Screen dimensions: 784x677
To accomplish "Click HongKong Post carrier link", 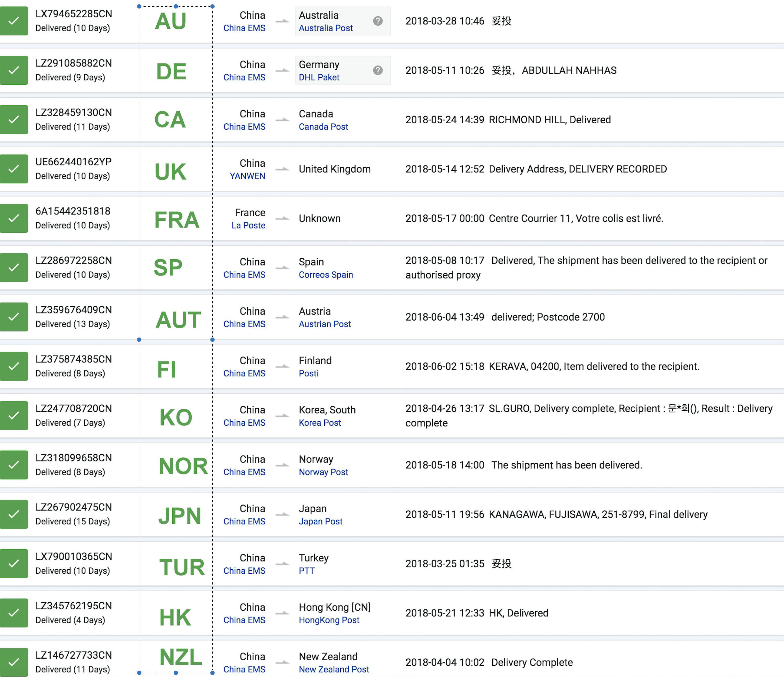I will pyautogui.click(x=329, y=620).
